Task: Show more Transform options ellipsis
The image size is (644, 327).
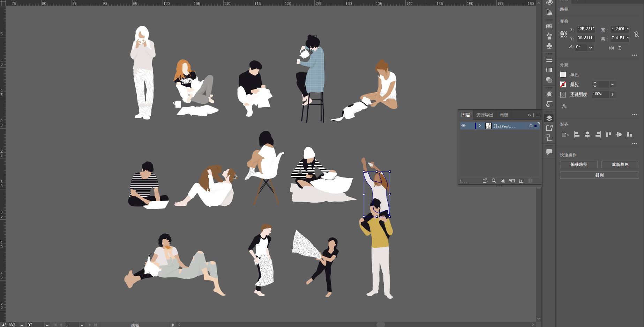Action: click(634, 55)
